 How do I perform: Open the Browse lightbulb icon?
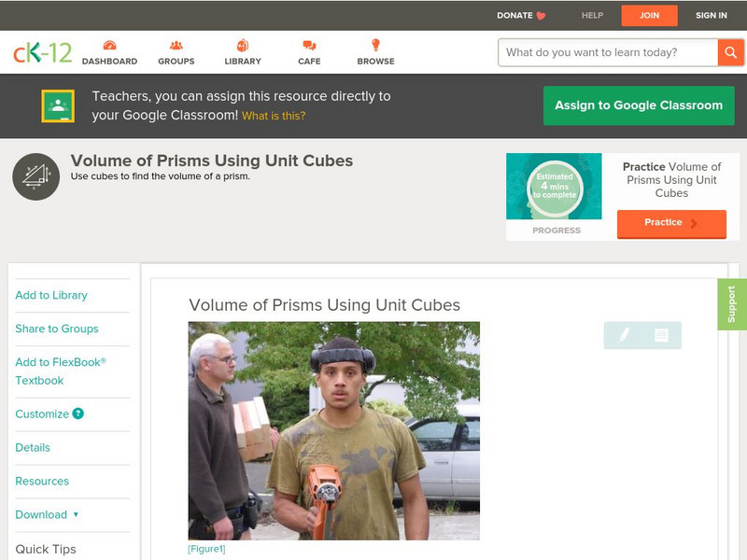tap(376, 45)
